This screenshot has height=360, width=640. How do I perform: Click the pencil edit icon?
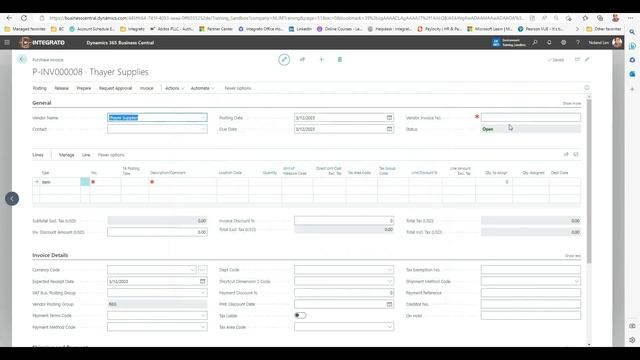[284, 60]
